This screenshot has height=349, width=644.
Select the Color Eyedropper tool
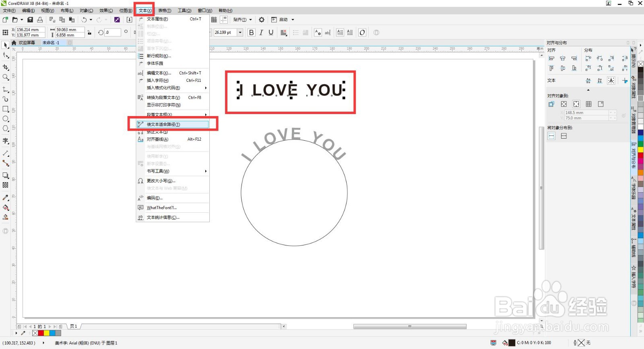click(6, 197)
